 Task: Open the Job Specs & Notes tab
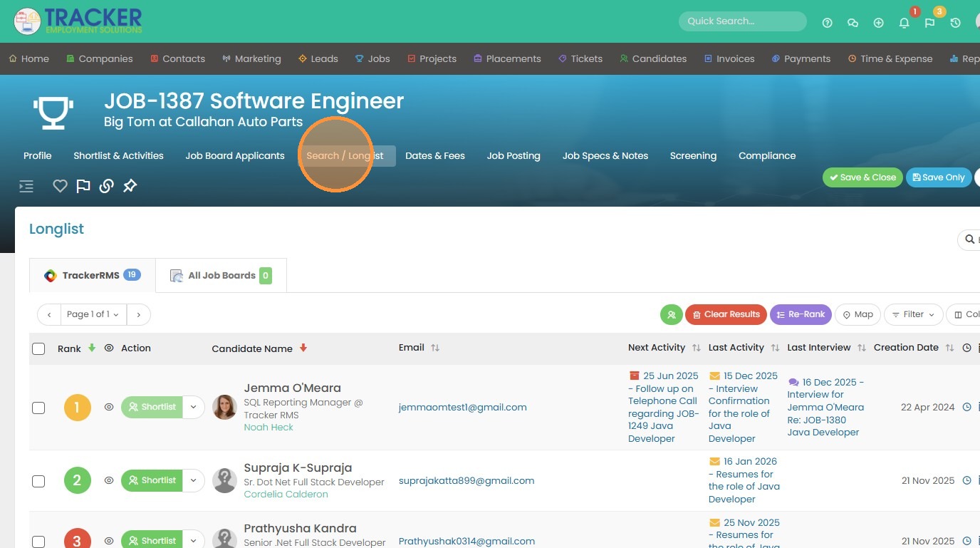point(605,155)
